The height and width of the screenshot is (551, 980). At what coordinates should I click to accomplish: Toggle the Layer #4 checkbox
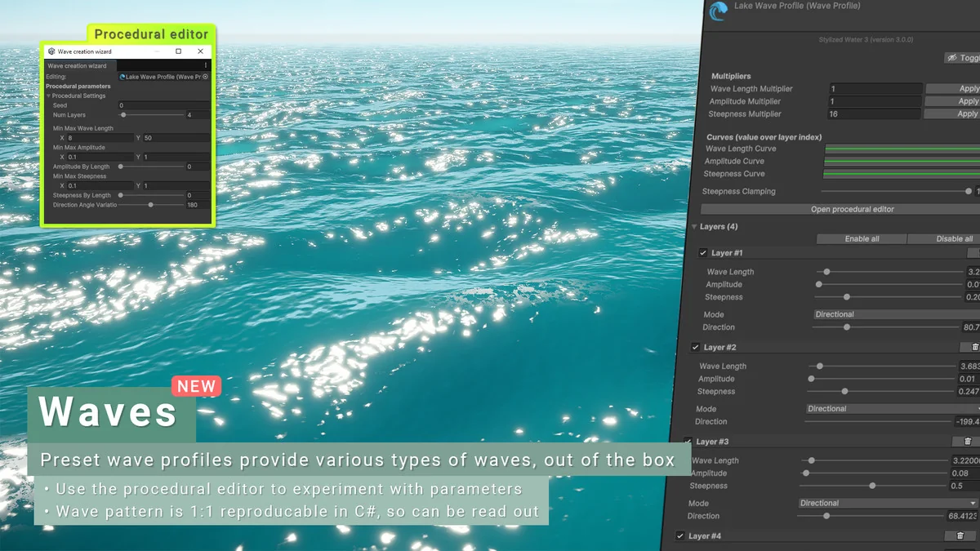click(x=680, y=536)
